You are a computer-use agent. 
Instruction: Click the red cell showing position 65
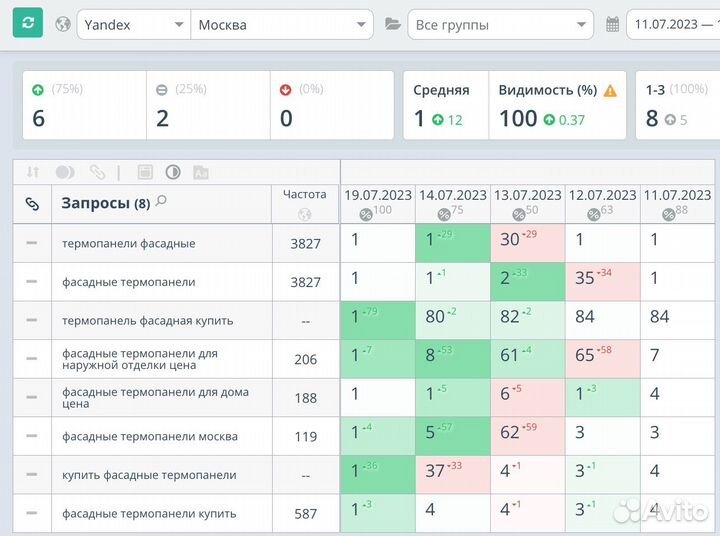tap(602, 359)
